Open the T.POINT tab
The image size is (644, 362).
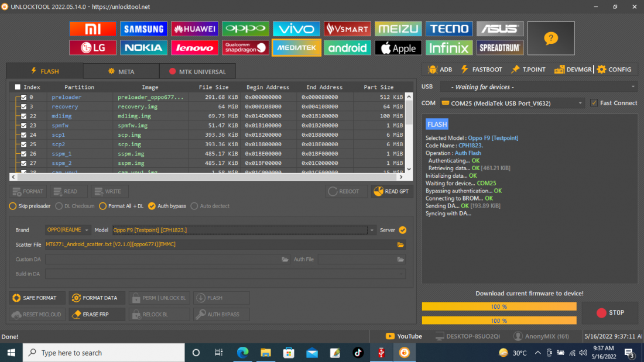click(x=528, y=70)
